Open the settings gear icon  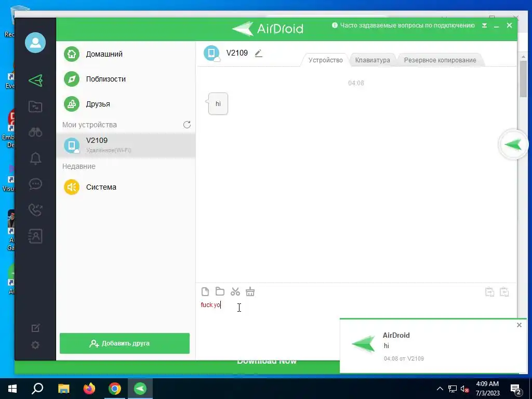35,345
